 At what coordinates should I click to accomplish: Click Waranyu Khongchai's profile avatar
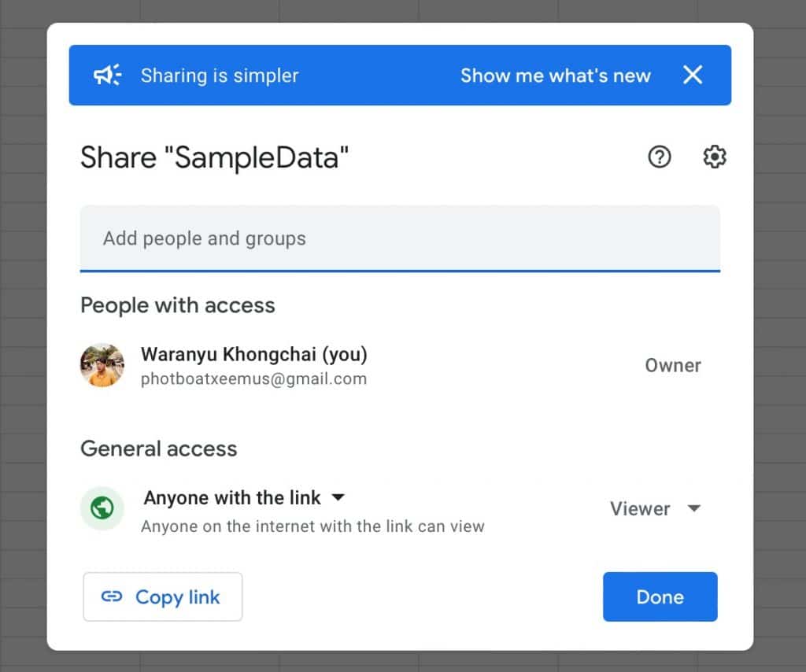(x=102, y=365)
